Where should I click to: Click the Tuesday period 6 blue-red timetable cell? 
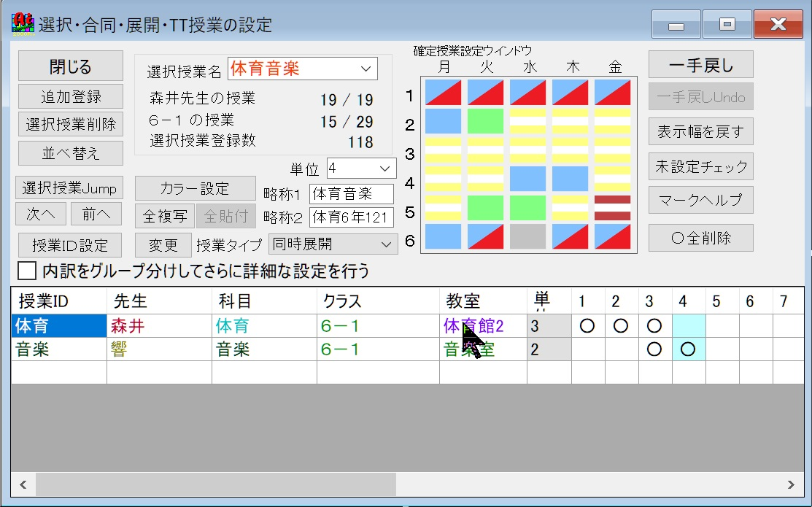point(486,236)
